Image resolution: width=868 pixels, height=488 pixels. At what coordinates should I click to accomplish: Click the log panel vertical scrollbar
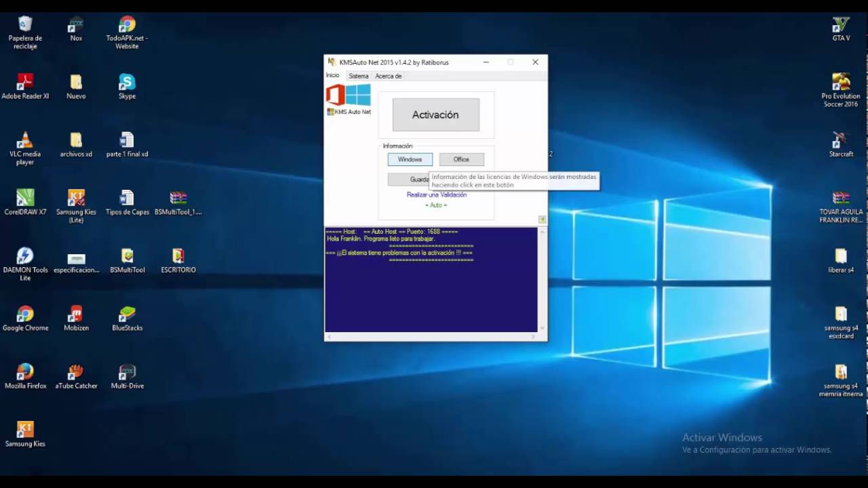click(542, 279)
